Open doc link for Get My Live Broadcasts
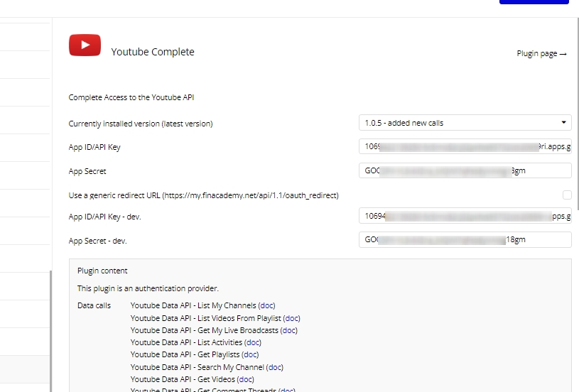579x392 pixels. point(289,330)
